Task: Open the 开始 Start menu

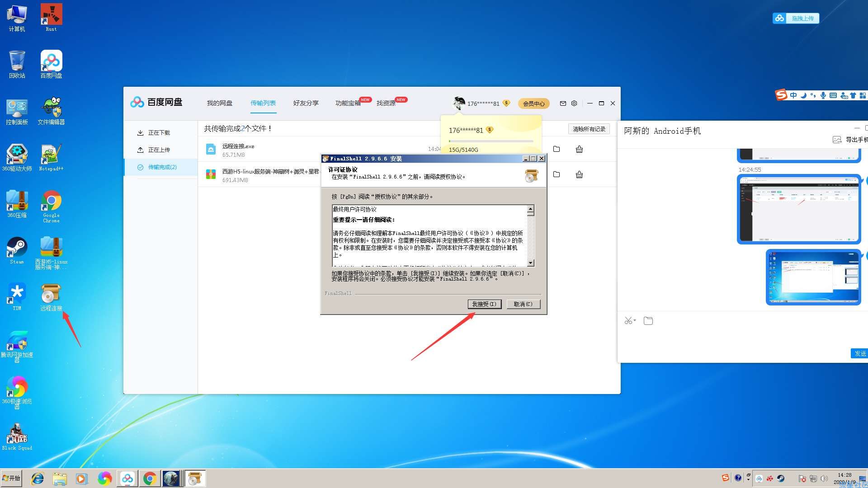Action: tap(11, 479)
